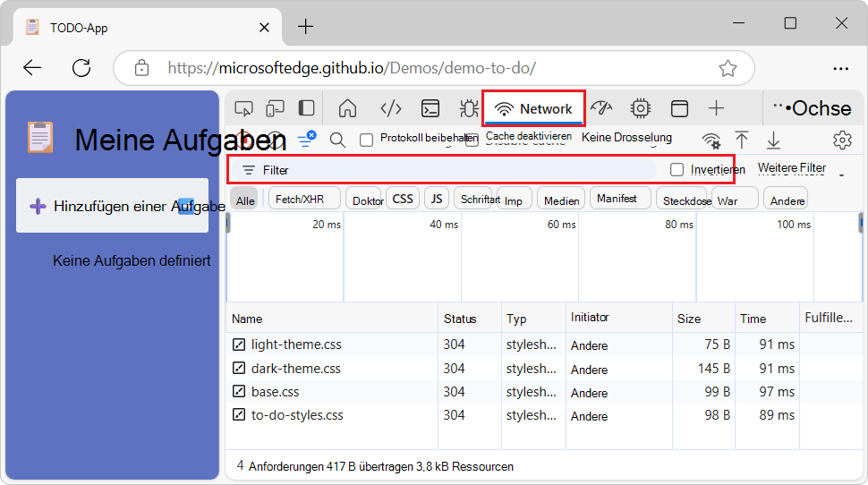The width and height of the screenshot is (868, 485).
Task: Open the Sources bug icon tool
Action: [x=469, y=108]
